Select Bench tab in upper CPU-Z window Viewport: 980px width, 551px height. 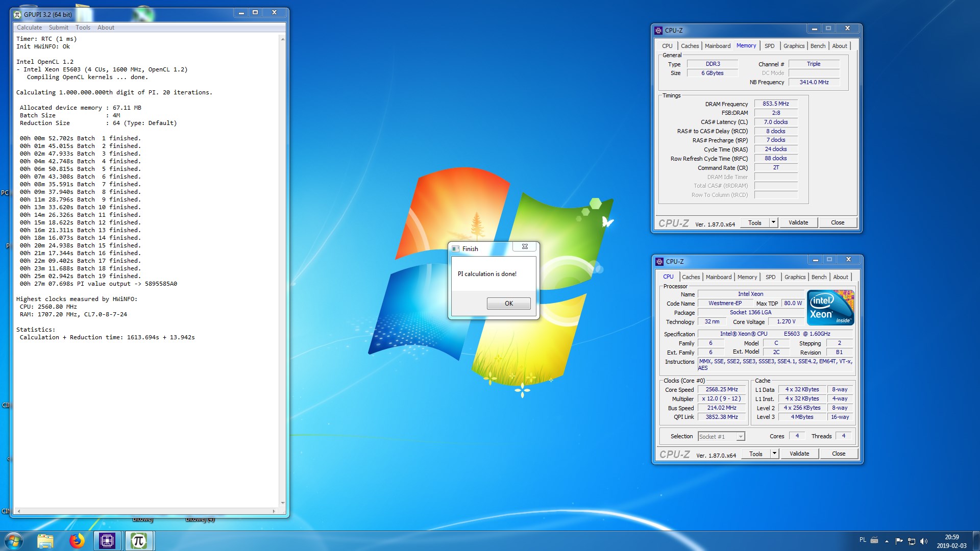(x=818, y=46)
